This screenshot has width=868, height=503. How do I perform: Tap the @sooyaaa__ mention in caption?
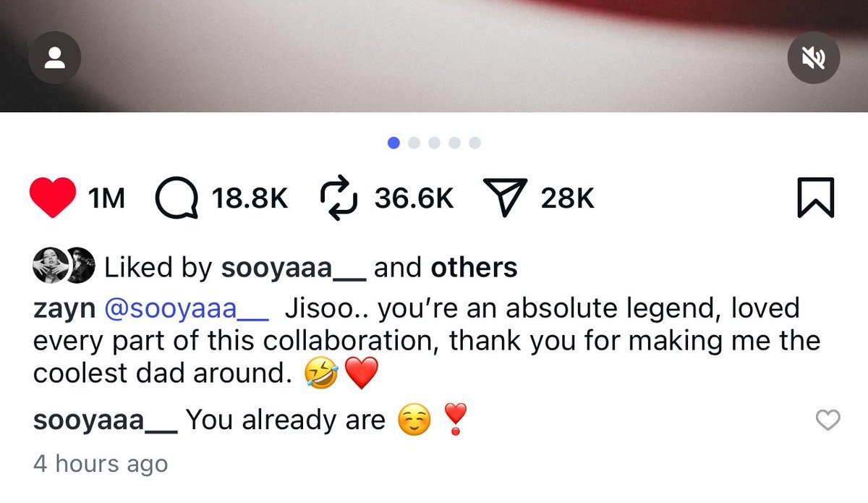pos(187,309)
